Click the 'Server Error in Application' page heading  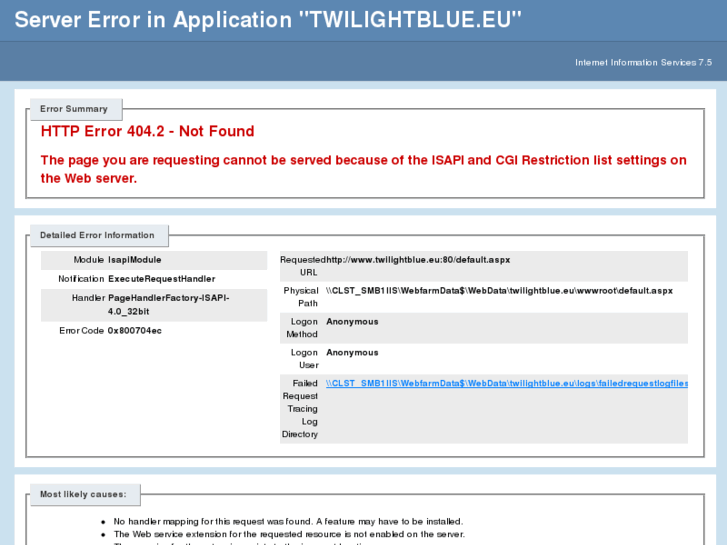point(268,20)
